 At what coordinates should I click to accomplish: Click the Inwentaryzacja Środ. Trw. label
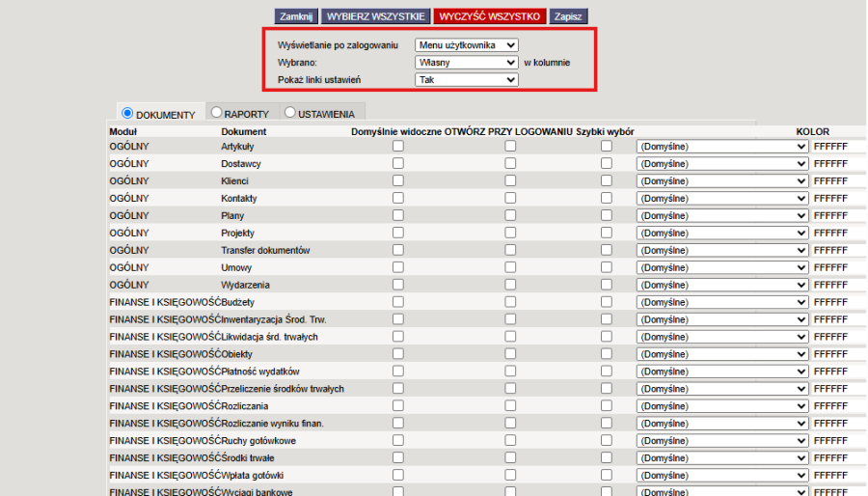pos(274,319)
